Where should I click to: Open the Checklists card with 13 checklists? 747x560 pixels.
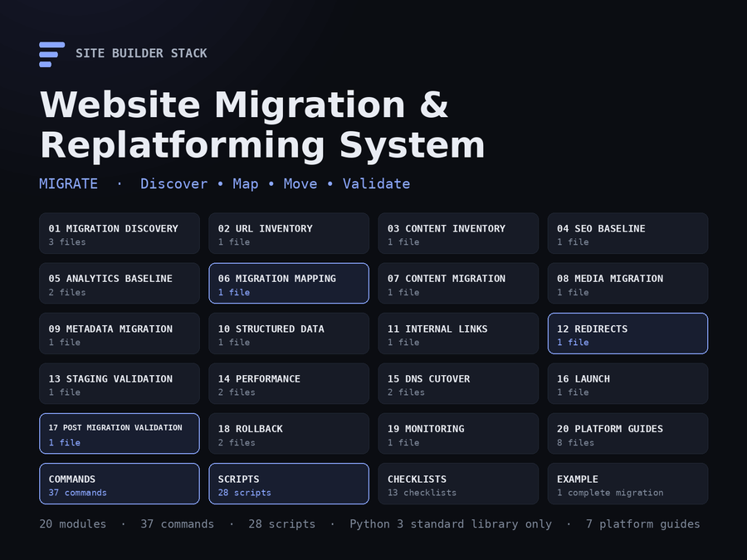coord(458,484)
